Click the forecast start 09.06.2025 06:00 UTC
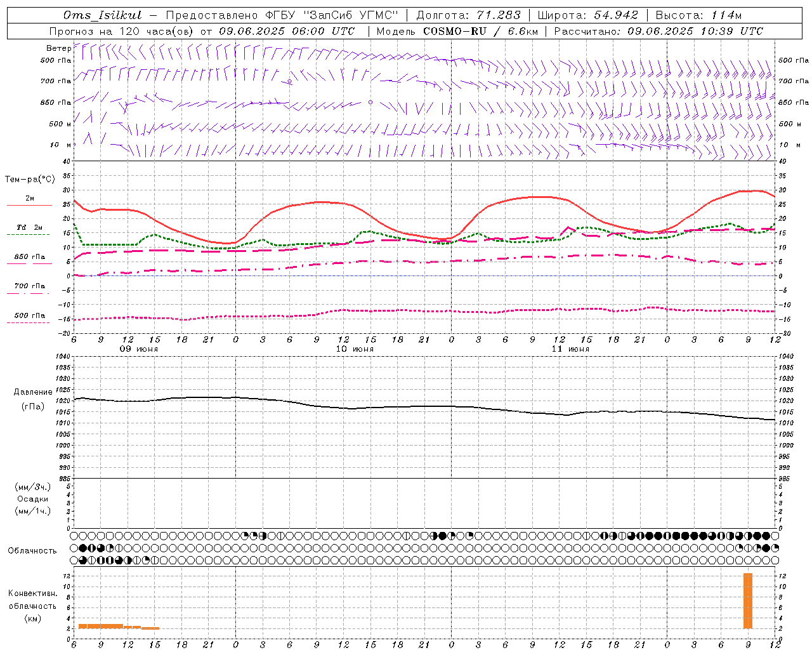The height and width of the screenshot is (650, 812). pyautogui.click(x=287, y=31)
